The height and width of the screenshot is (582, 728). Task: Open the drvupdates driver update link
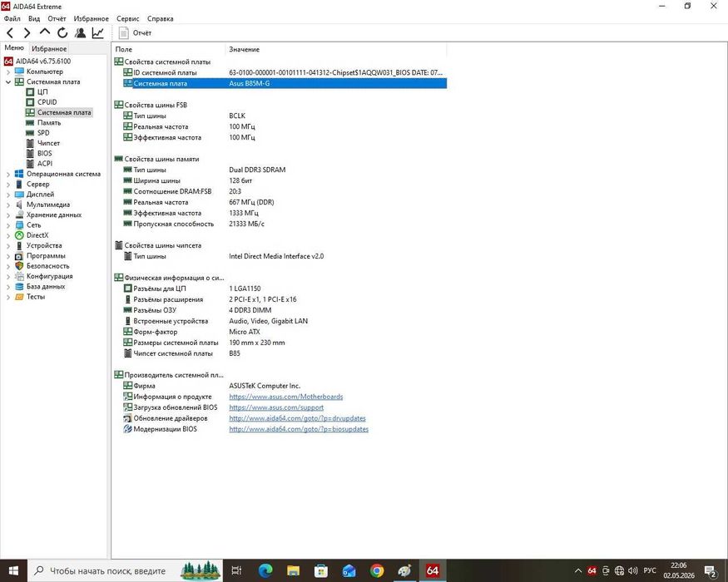(x=297, y=418)
